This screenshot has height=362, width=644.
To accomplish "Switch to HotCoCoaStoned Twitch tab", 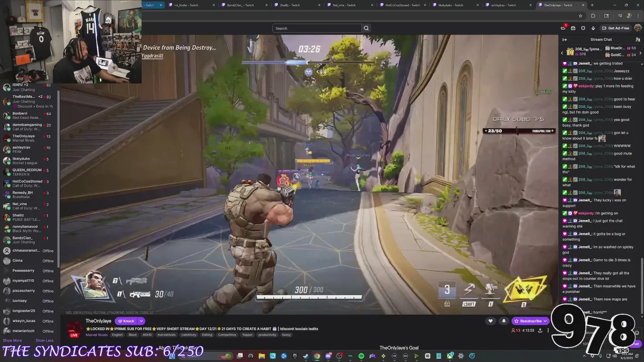I will 403,5.
